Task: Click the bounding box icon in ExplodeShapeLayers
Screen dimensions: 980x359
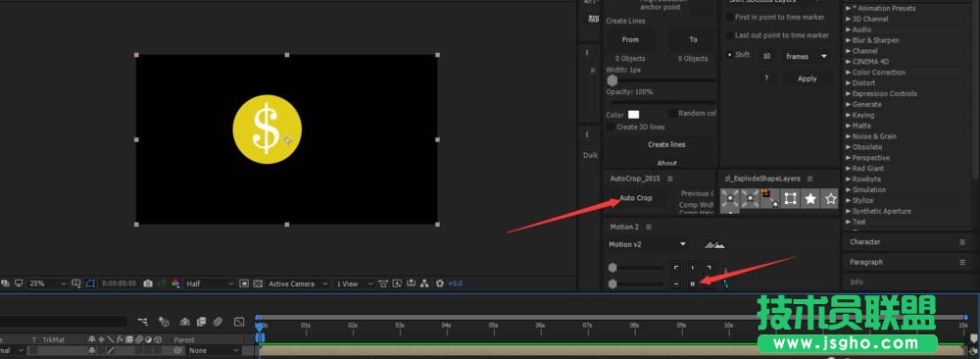Action: click(791, 199)
